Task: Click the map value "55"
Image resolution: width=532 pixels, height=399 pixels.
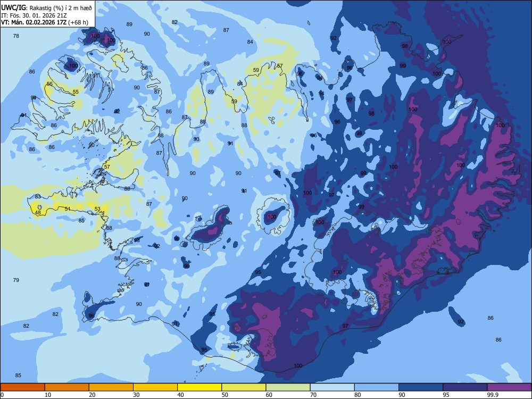Action: pyautogui.click(x=76, y=92)
